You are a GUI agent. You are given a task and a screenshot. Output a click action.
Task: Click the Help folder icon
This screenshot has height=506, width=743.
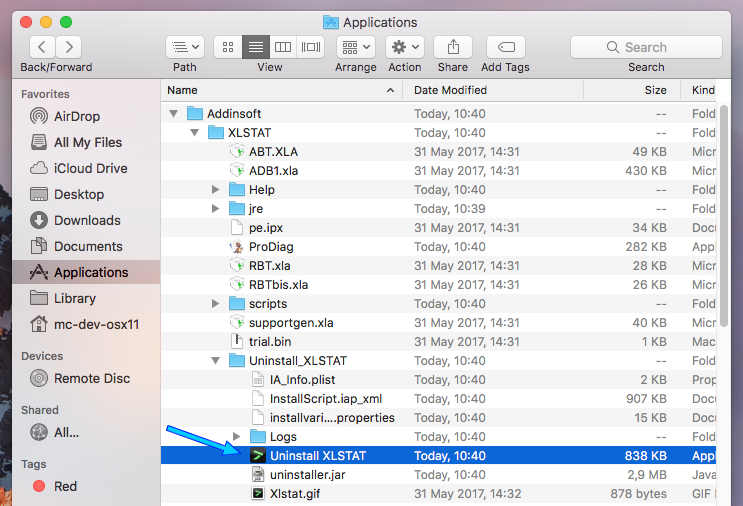coord(237,190)
